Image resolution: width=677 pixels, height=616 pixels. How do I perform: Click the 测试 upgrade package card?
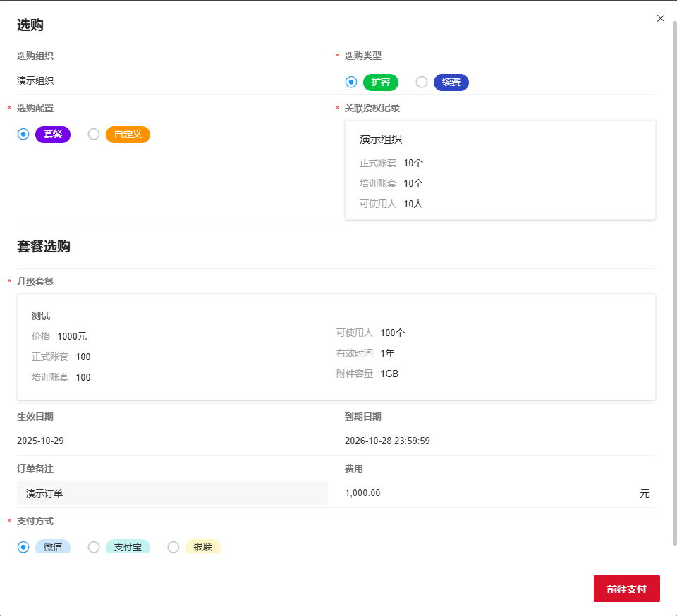(336, 347)
